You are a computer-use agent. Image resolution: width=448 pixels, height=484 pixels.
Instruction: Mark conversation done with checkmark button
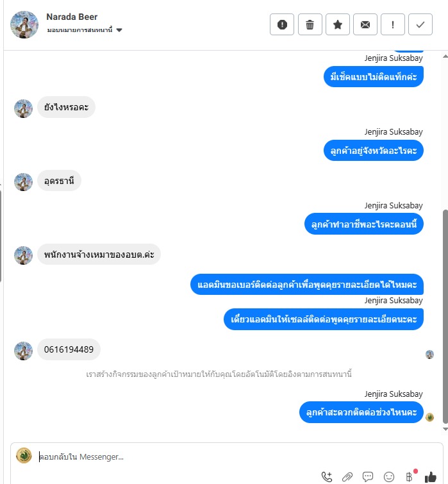pyautogui.click(x=420, y=24)
